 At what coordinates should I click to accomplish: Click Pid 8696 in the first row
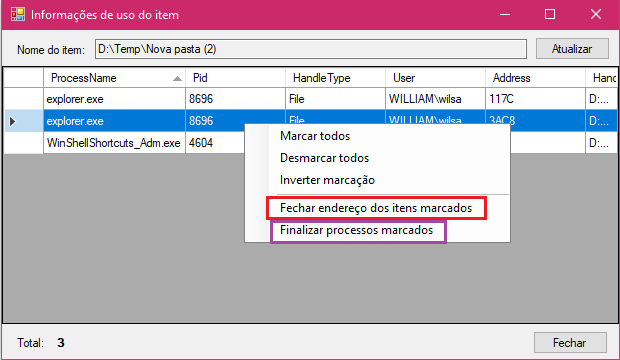pos(235,99)
